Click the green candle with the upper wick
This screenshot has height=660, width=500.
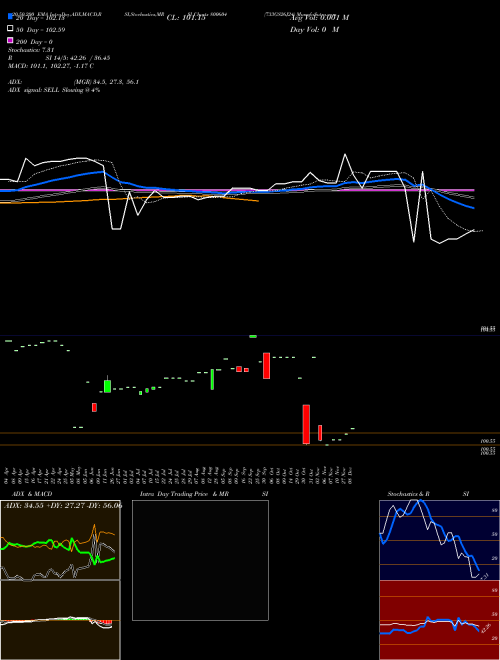tap(107, 385)
